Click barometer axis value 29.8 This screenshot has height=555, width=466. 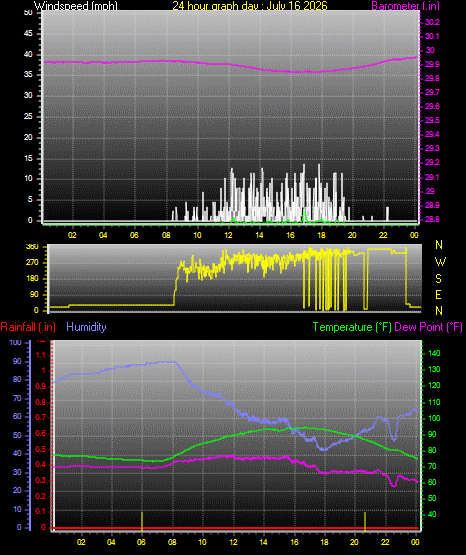click(x=432, y=78)
